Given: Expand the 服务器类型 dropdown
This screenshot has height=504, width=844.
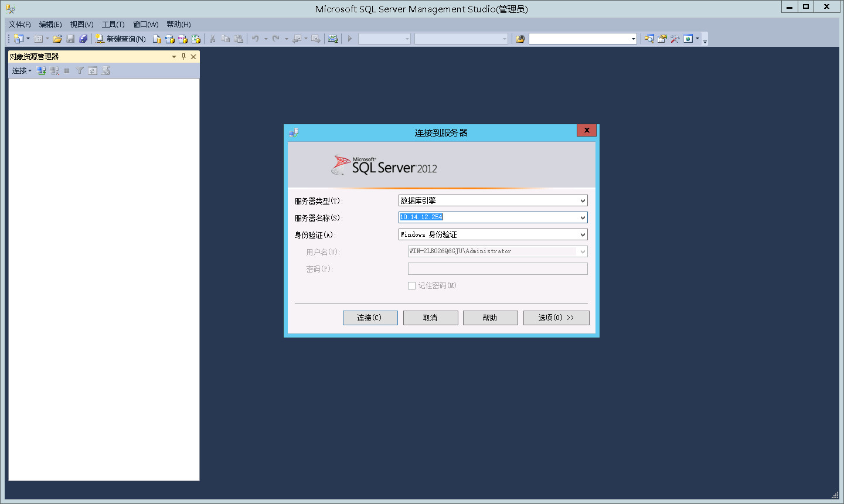Looking at the screenshot, I should (x=583, y=200).
